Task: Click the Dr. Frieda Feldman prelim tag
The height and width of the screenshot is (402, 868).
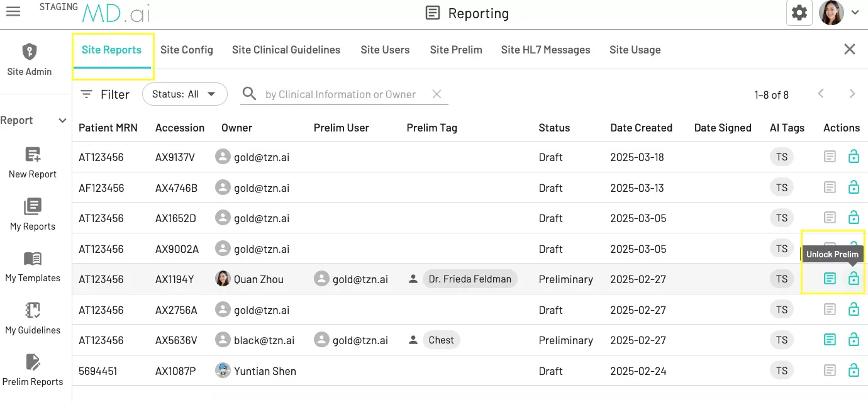Action: 469,279
